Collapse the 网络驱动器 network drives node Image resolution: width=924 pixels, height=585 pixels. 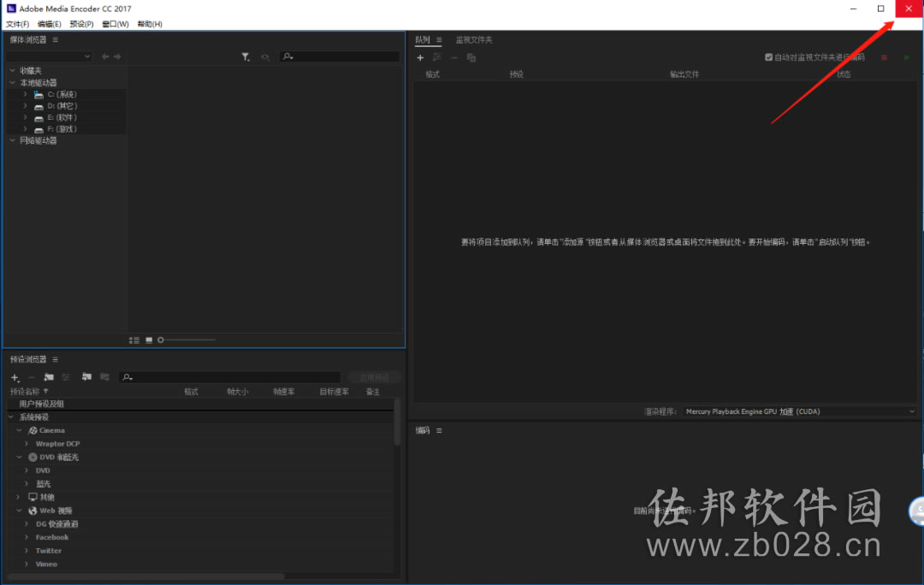[x=12, y=141]
